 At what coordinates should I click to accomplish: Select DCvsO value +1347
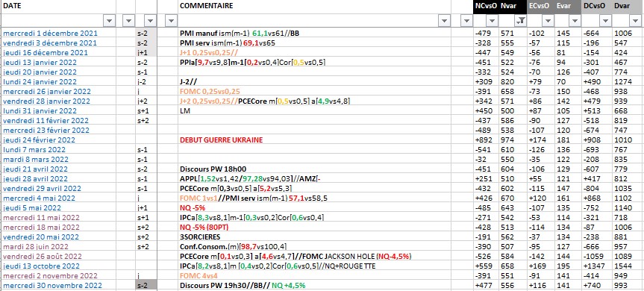[596, 266]
